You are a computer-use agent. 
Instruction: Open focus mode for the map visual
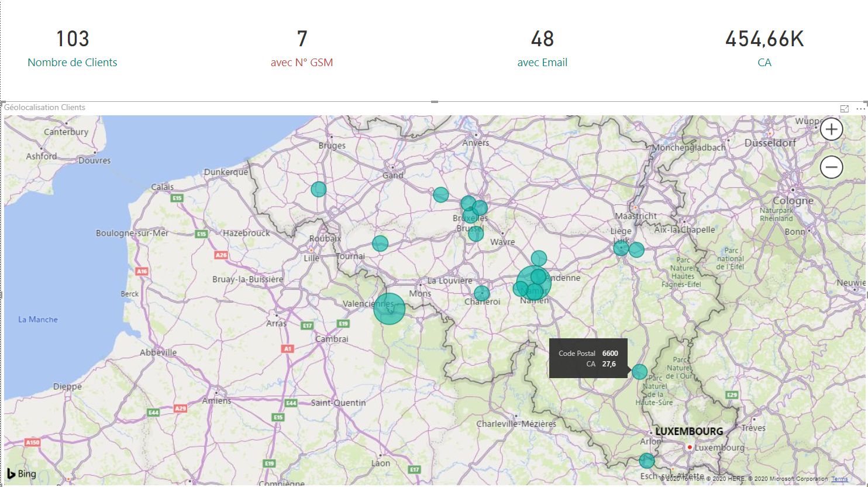[844, 109]
